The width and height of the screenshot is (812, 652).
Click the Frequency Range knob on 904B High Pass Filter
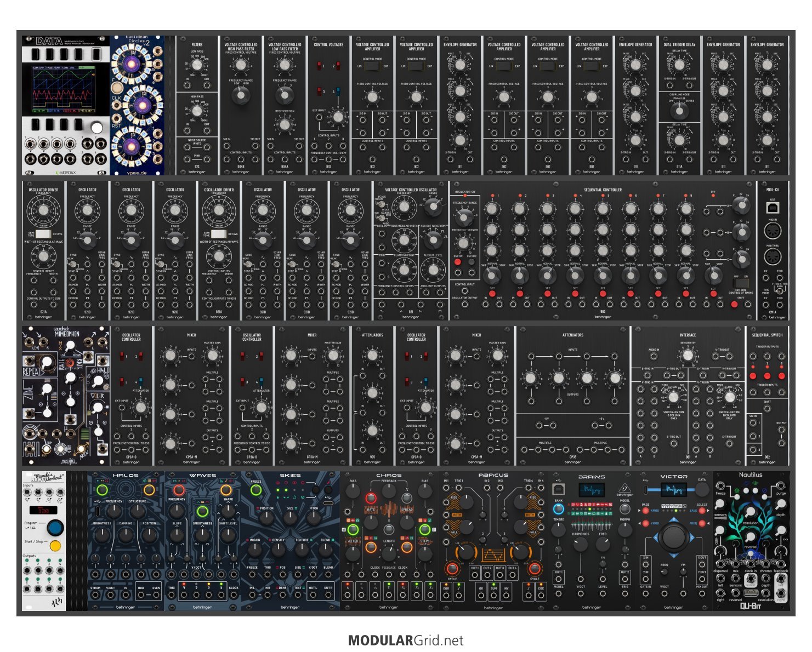pyautogui.click(x=241, y=95)
